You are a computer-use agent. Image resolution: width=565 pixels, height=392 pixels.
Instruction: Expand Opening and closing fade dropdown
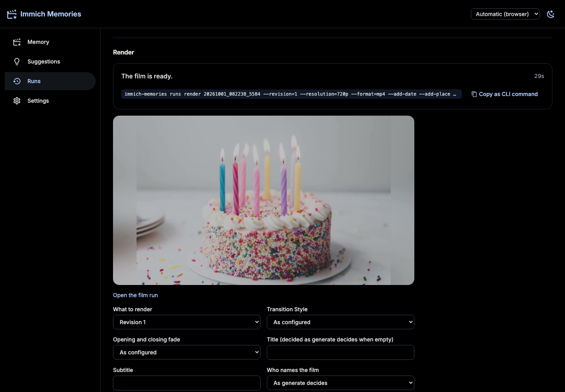click(187, 352)
